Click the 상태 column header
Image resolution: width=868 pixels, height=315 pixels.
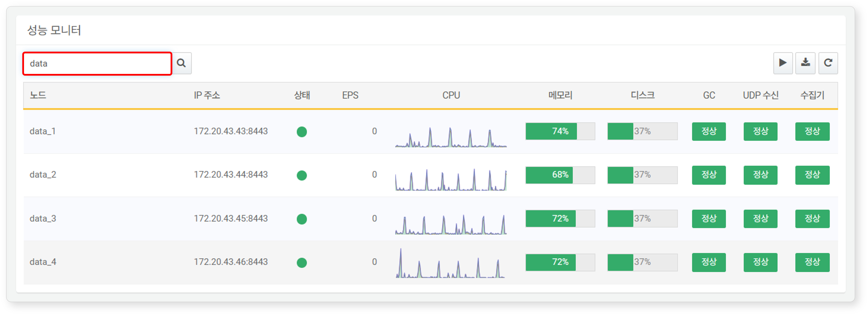pyautogui.click(x=302, y=95)
